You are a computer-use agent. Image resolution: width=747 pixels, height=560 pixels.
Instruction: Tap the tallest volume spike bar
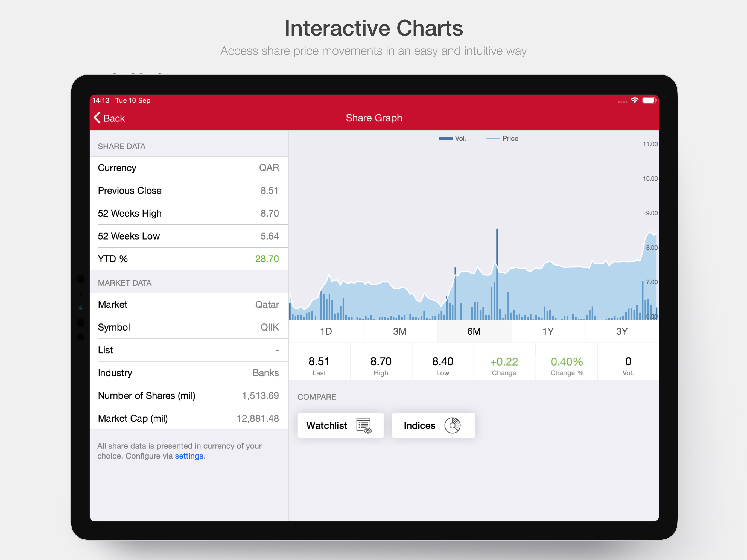497,274
